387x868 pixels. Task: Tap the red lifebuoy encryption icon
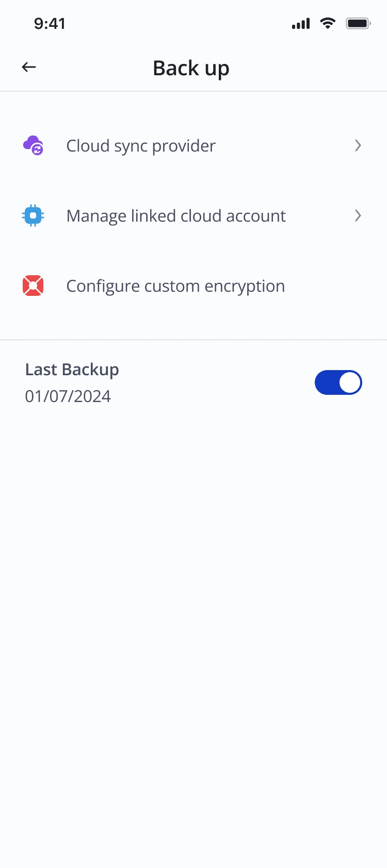click(x=33, y=286)
